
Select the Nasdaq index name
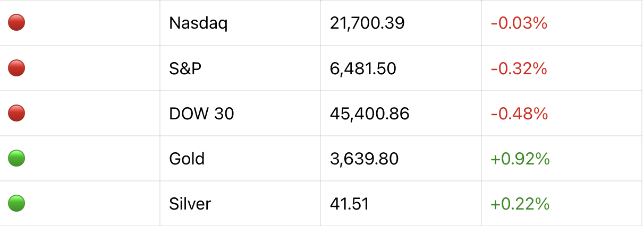(x=198, y=23)
